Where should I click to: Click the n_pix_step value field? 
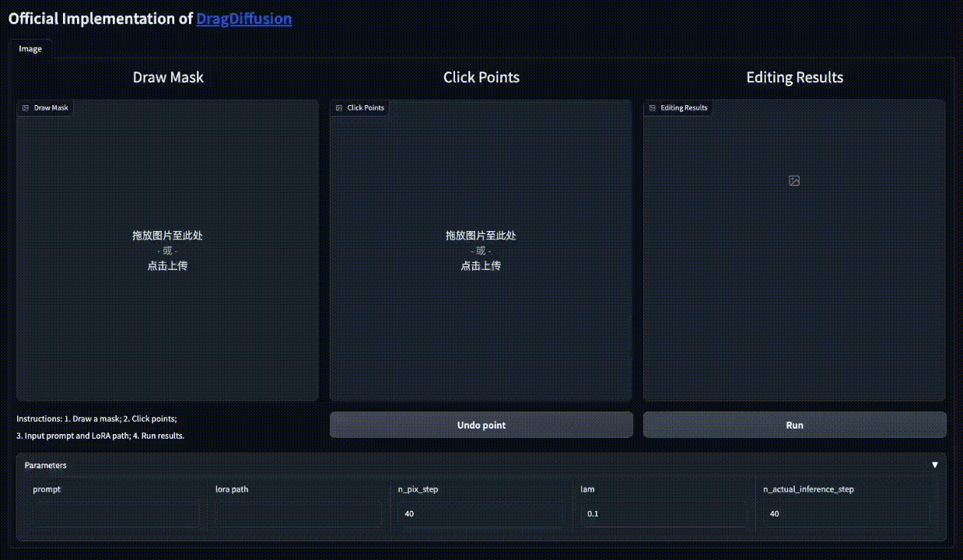pyautogui.click(x=481, y=514)
